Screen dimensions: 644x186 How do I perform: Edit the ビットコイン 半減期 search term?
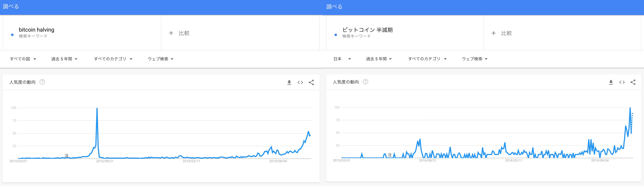pos(367,30)
